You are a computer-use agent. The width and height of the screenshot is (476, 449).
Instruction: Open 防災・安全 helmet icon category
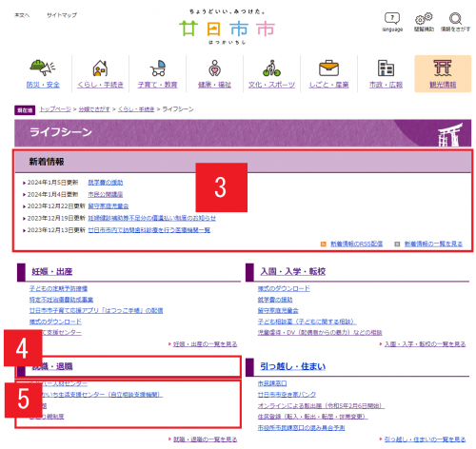(x=43, y=73)
